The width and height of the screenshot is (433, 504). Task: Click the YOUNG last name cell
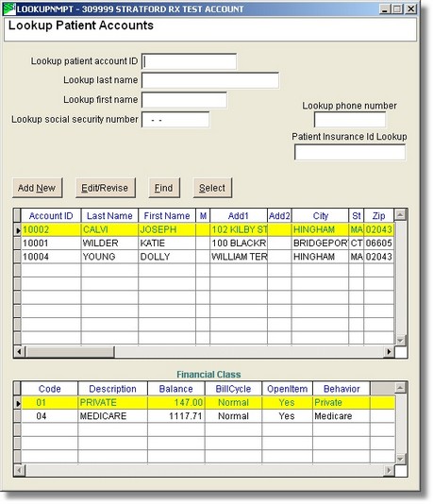tap(109, 257)
